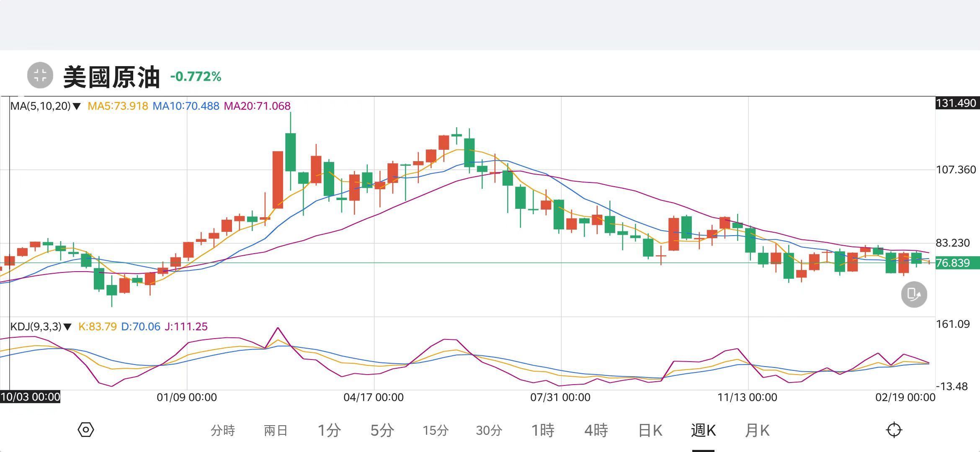Select the 15分 interval tab
980x452 pixels.
pyautogui.click(x=436, y=430)
